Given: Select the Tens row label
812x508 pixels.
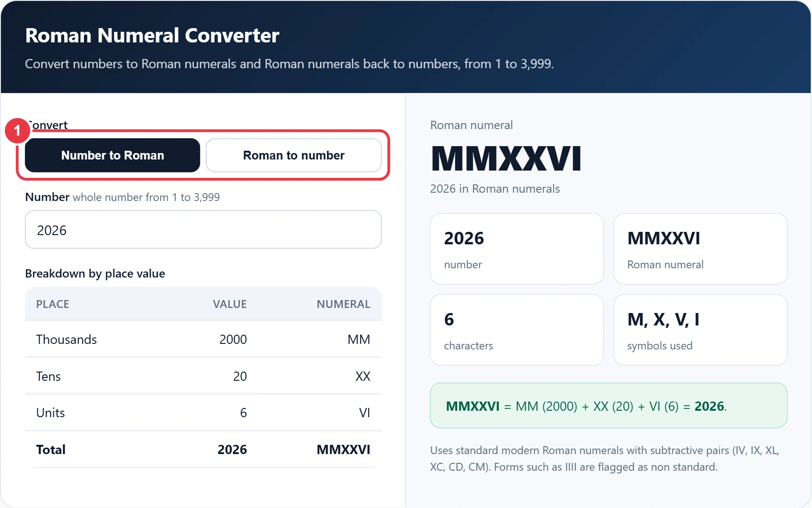Looking at the screenshot, I should point(48,376).
